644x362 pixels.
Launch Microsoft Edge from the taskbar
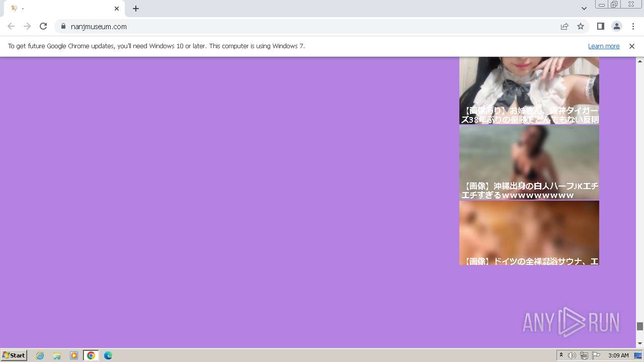pyautogui.click(x=108, y=355)
